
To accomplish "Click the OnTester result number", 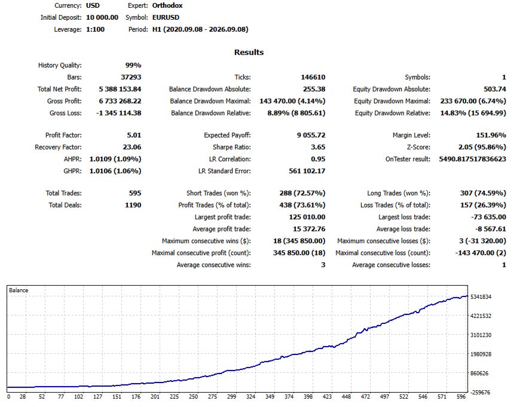I will (x=472, y=159).
